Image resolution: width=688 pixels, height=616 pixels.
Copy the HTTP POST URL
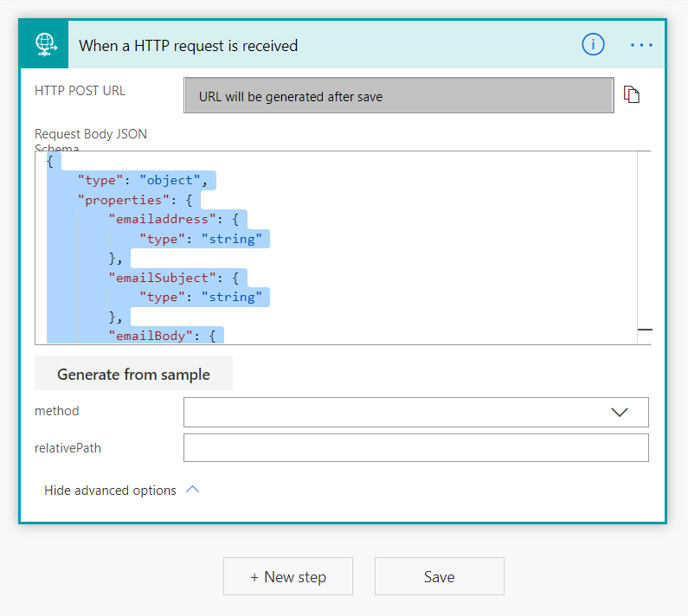(632, 95)
